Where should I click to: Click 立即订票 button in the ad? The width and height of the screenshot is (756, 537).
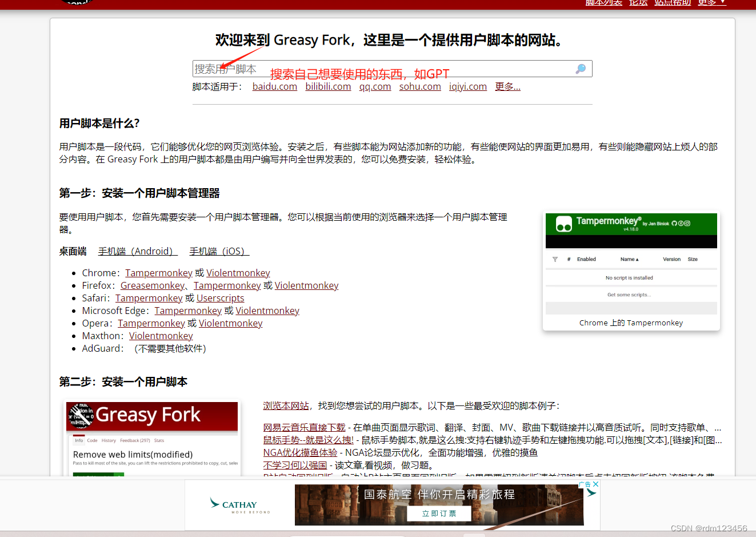[439, 514]
